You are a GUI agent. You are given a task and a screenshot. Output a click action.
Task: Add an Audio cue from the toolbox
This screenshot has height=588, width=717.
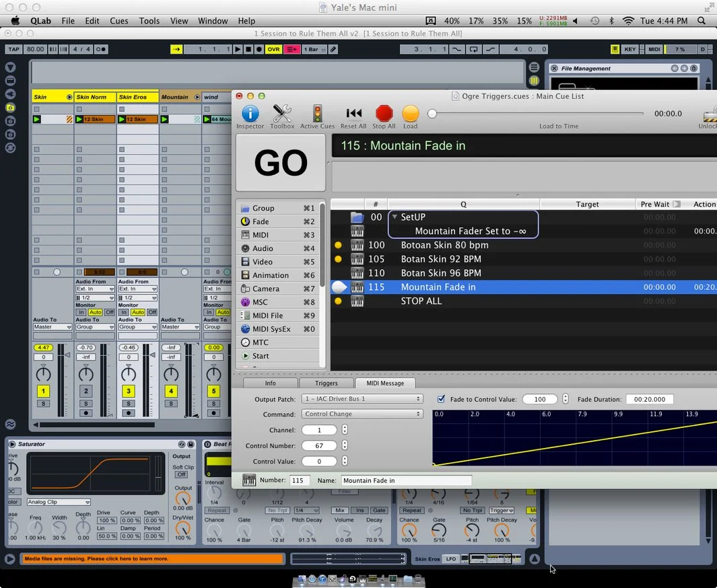pyautogui.click(x=277, y=248)
